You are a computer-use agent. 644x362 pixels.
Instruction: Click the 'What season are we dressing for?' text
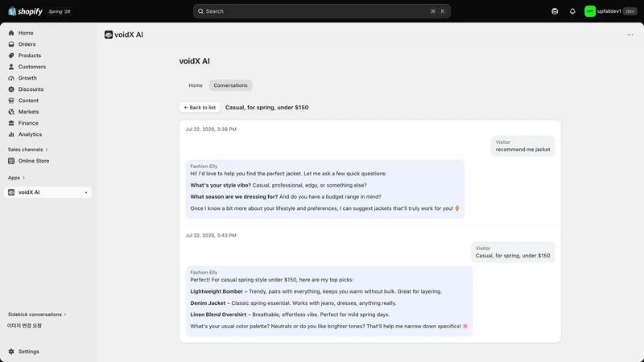point(234,196)
